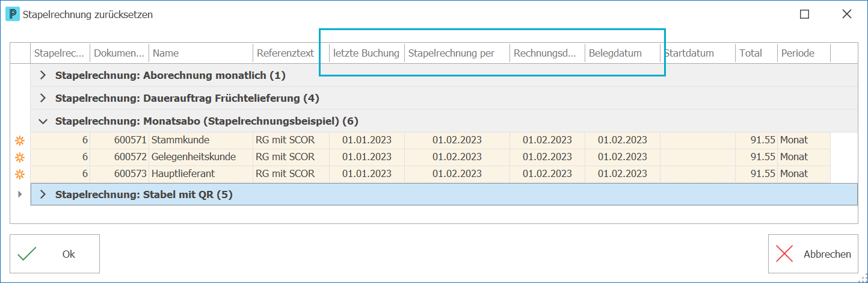Expand the Dauerauftrag Früchtelieferung group
This screenshot has height=283, width=868.
pos(43,98)
